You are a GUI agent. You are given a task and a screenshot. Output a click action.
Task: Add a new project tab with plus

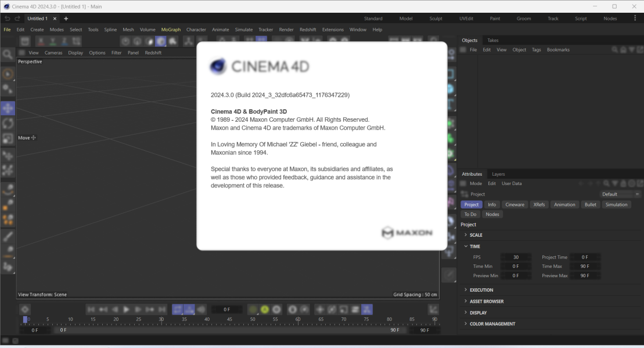pyautogui.click(x=66, y=19)
